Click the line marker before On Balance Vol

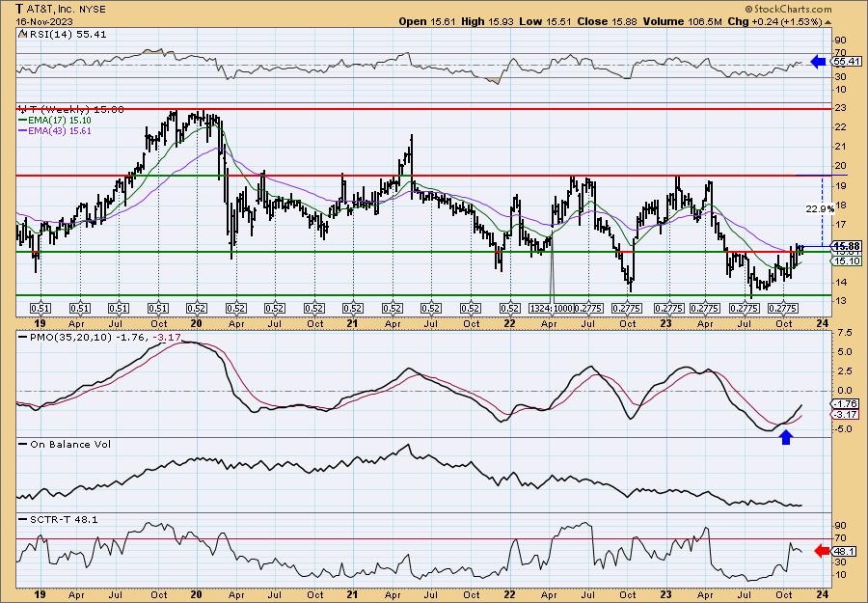click(23, 444)
